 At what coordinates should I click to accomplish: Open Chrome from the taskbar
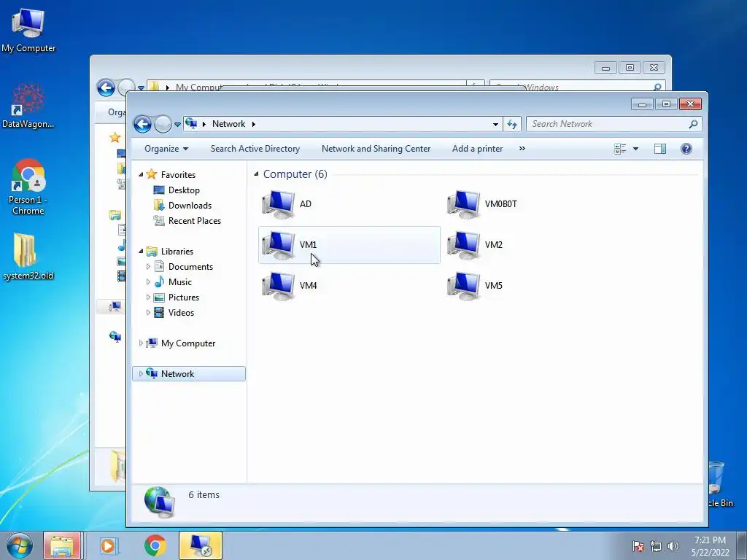[x=155, y=545]
